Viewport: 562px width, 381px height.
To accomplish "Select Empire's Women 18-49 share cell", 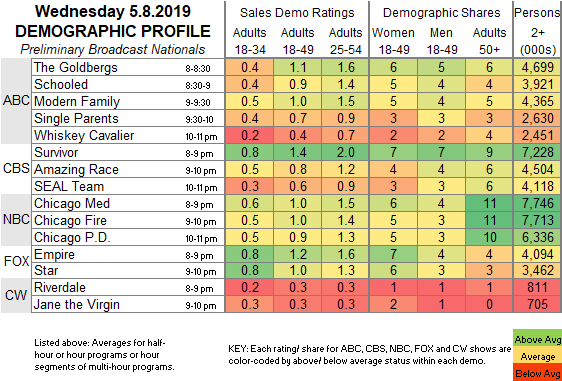I will (x=393, y=254).
